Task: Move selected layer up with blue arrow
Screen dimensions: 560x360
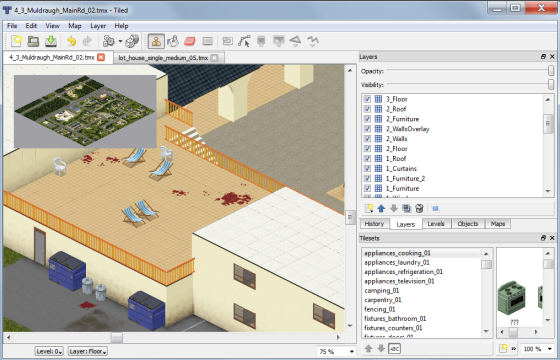Action: 381,209
